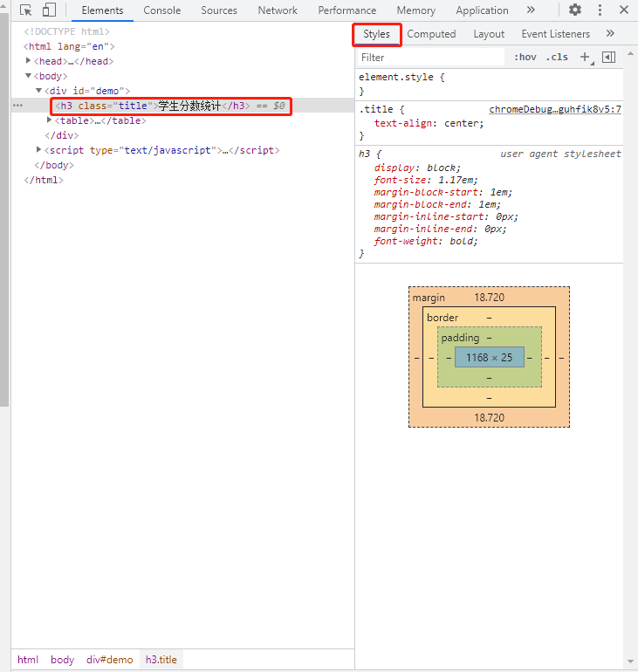Collapse the div id demo node
The height and width of the screenshot is (672, 638).
[38, 91]
